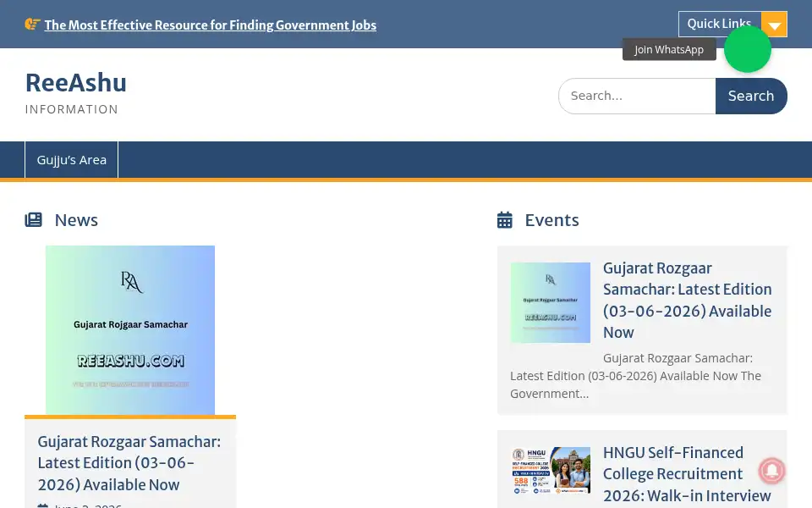Screen dimensions: 812x508
Task: Click the Gujarat Rozgaar Samachar event excerpt text
Action: coord(635,376)
